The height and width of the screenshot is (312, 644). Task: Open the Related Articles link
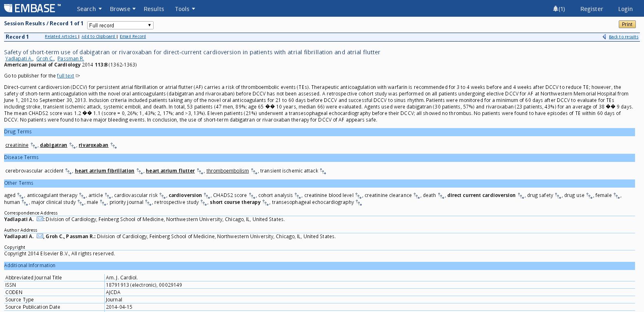[x=61, y=37]
